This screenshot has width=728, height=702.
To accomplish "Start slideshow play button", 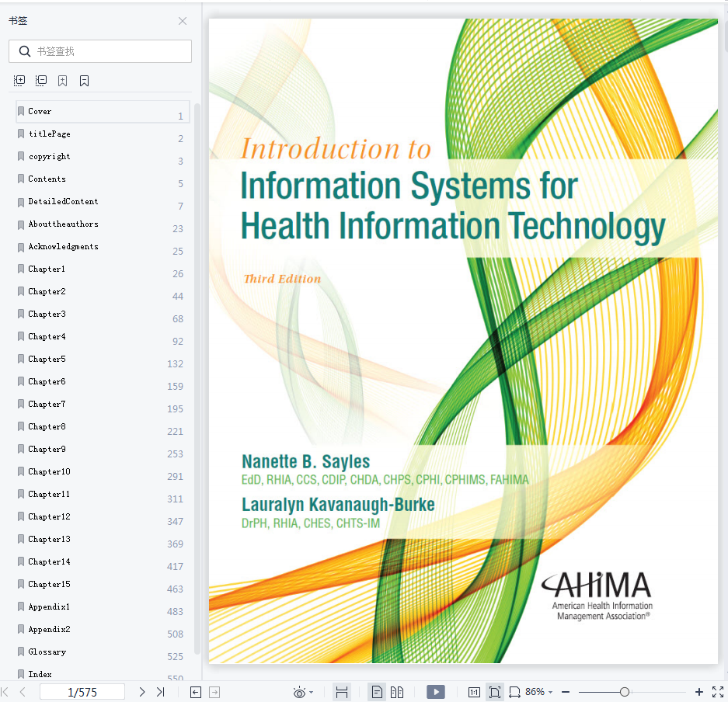I will 436,692.
